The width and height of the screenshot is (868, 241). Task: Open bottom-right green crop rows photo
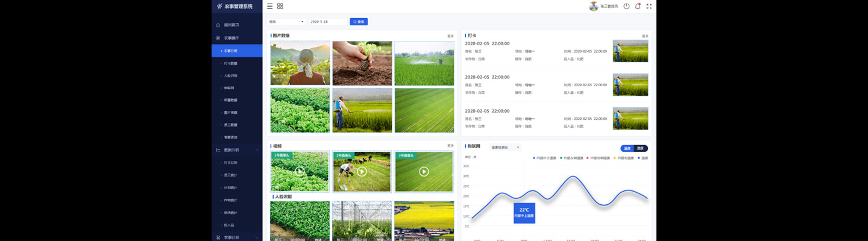point(424,110)
